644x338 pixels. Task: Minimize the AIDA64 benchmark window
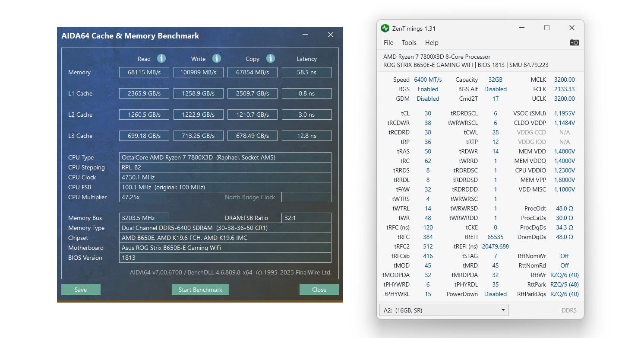pyautogui.click(x=305, y=35)
